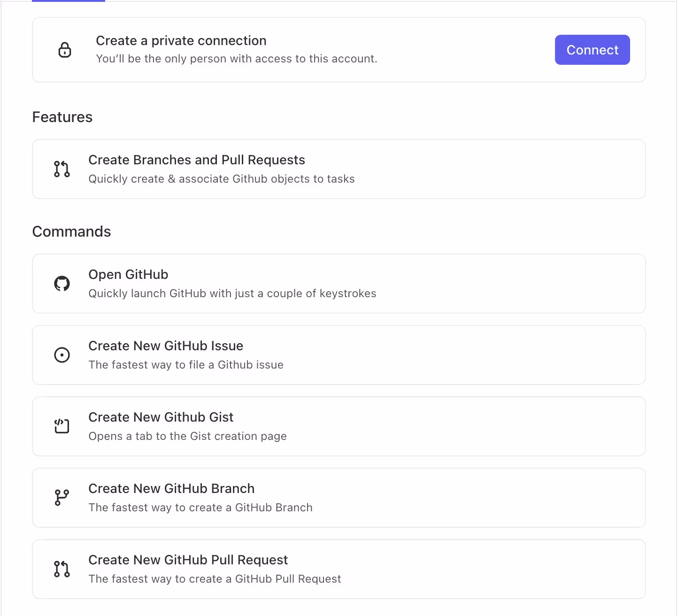Select the code gist icon next to Create New Github Gist
Screen dimensions: 678x616
point(62,426)
